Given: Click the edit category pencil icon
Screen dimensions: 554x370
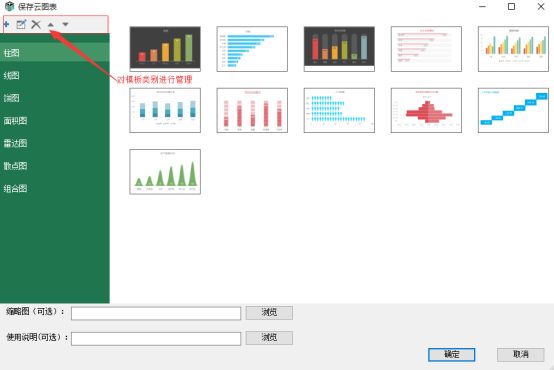Looking at the screenshot, I should (x=21, y=24).
